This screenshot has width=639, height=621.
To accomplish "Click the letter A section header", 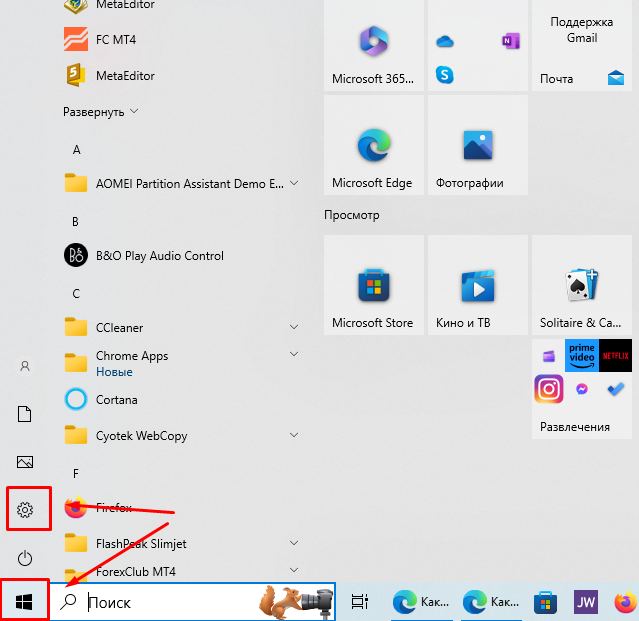I will pyautogui.click(x=76, y=150).
